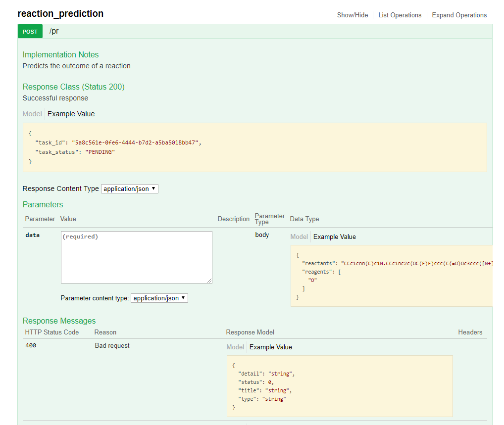The height and width of the screenshot is (425, 504).
Task: Click the 'body' parameter type cell
Action: click(262, 235)
